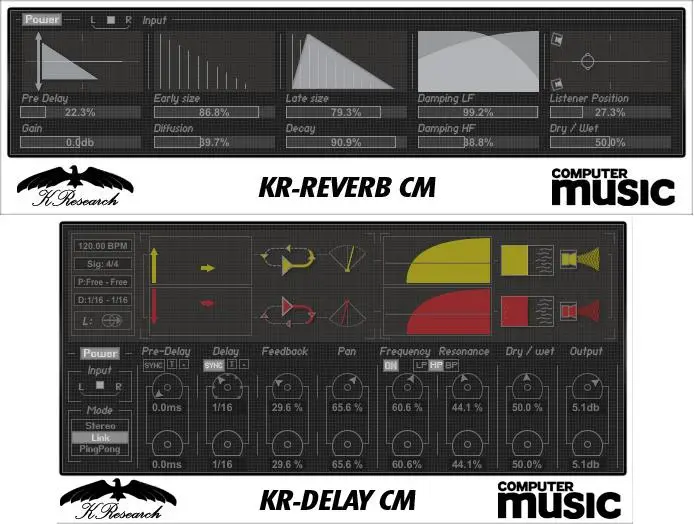
Task: Select PingPong mode
Action: (x=100, y=449)
